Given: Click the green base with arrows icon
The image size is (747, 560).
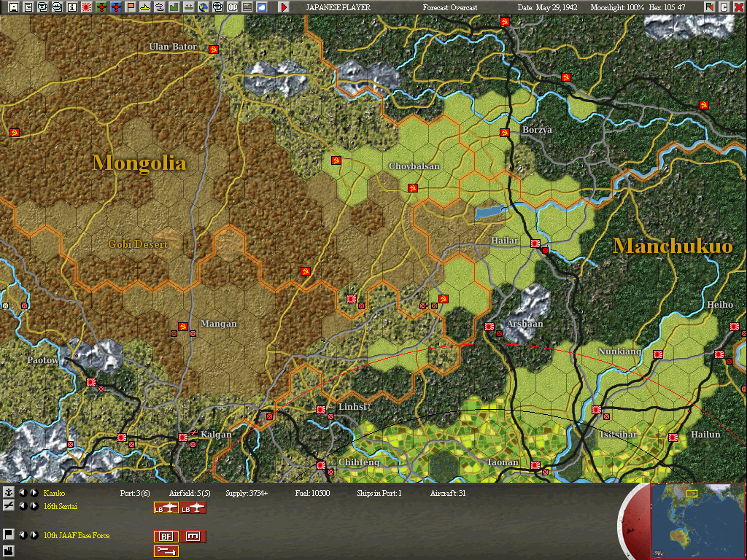Looking at the screenshot, I should [x=189, y=7].
